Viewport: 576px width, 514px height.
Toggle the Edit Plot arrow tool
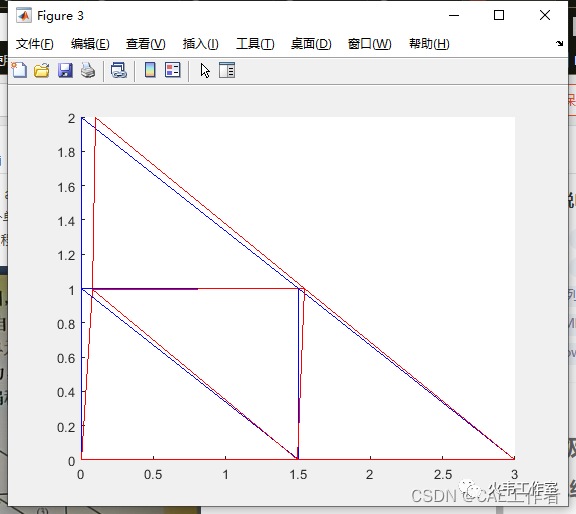coord(205,71)
